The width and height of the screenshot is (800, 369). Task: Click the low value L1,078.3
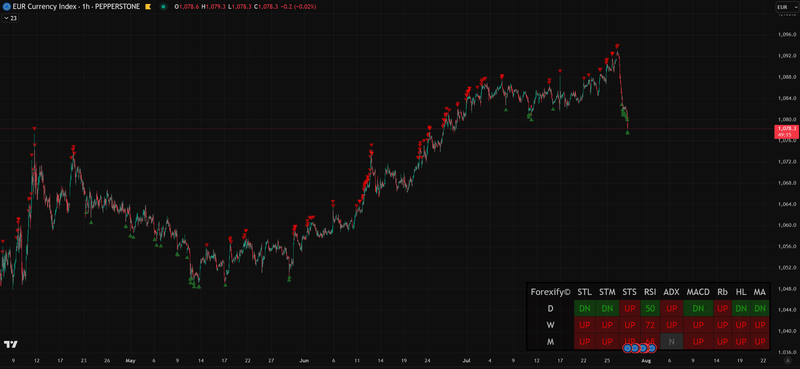coord(239,7)
